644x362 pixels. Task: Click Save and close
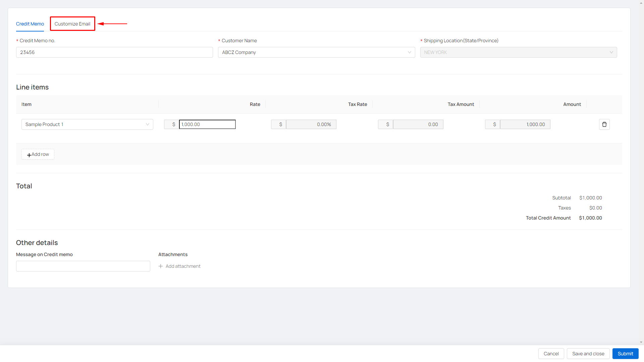click(588, 354)
